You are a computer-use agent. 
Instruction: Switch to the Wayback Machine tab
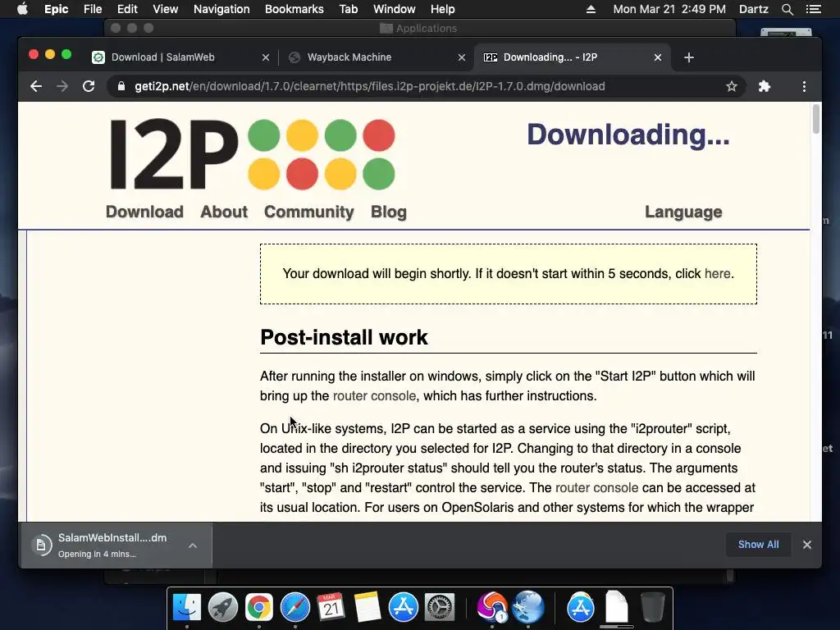coord(375,57)
